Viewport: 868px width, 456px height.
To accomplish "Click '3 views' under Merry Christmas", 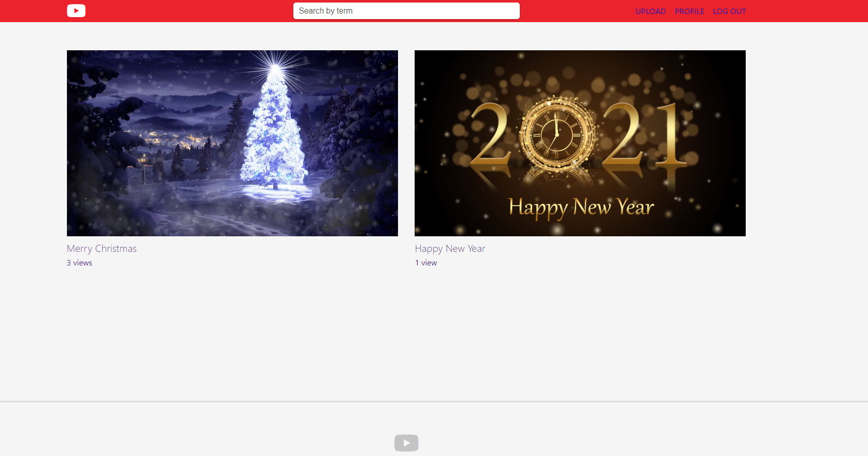I will tap(79, 262).
